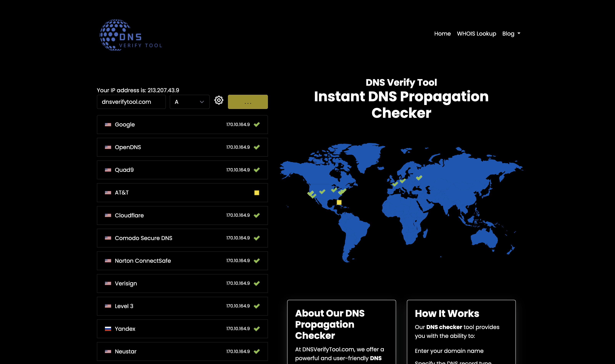Click the green checkmark in Google row

257,125
